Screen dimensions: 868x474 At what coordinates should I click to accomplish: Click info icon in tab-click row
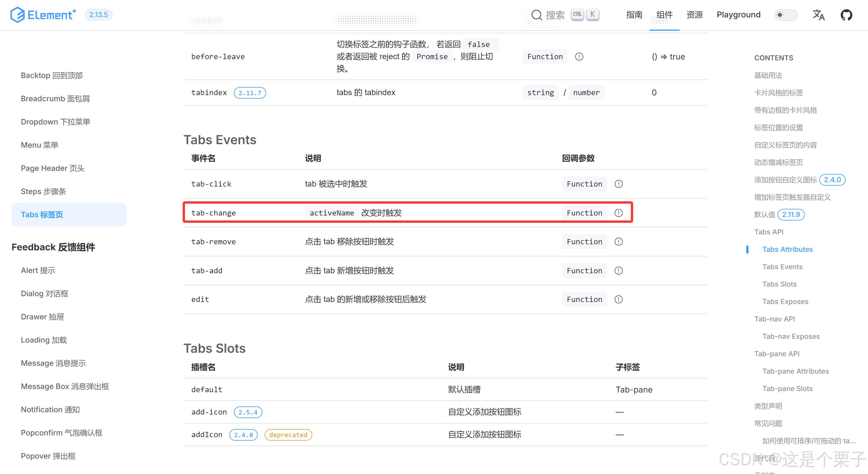[618, 184]
